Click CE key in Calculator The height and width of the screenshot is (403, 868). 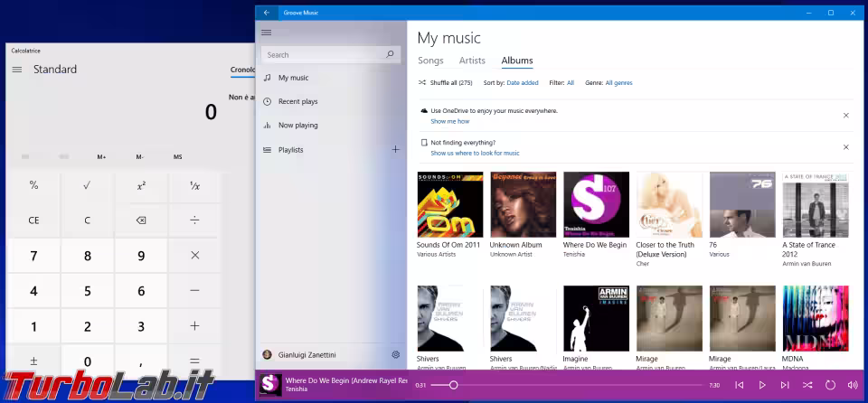pyautogui.click(x=33, y=220)
